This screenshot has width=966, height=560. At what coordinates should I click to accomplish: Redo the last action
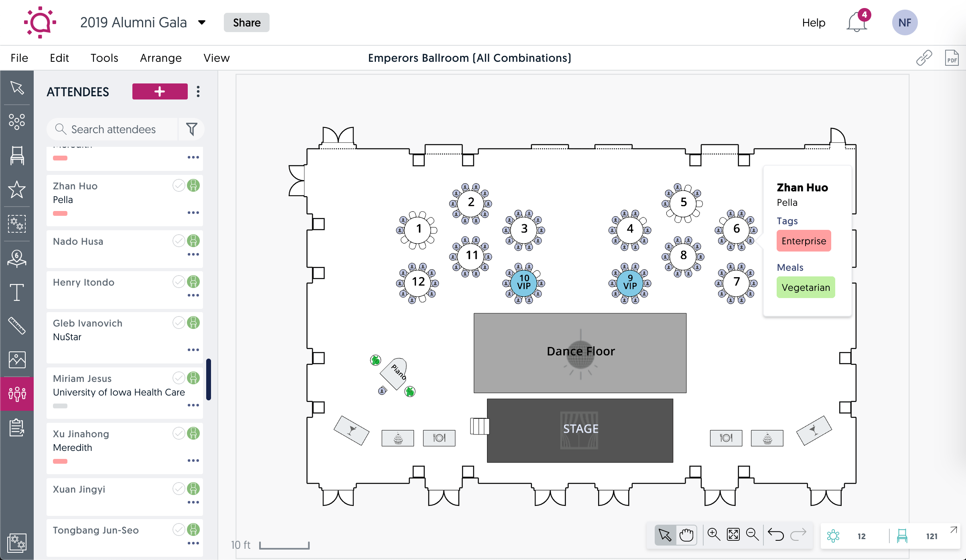798,534
